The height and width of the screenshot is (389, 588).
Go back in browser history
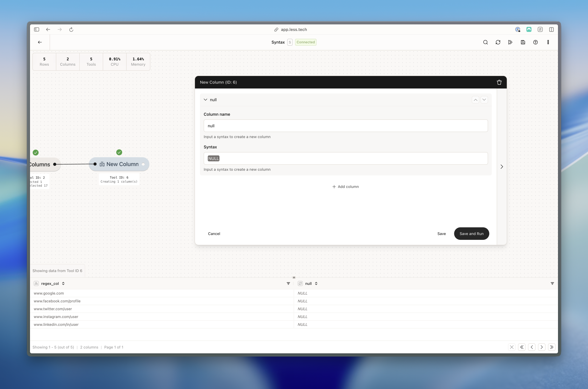[x=48, y=29]
